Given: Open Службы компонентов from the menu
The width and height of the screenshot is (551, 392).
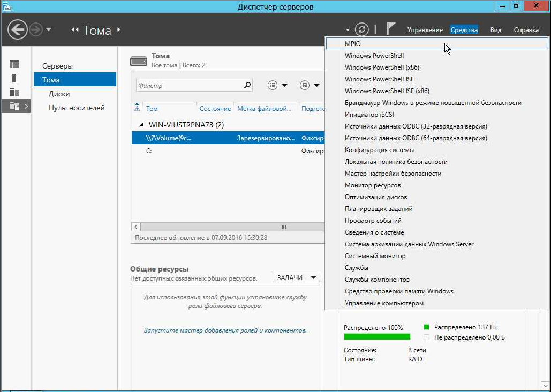Looking at the screenshot, I should pyautogui.click(x=437, y=280).
